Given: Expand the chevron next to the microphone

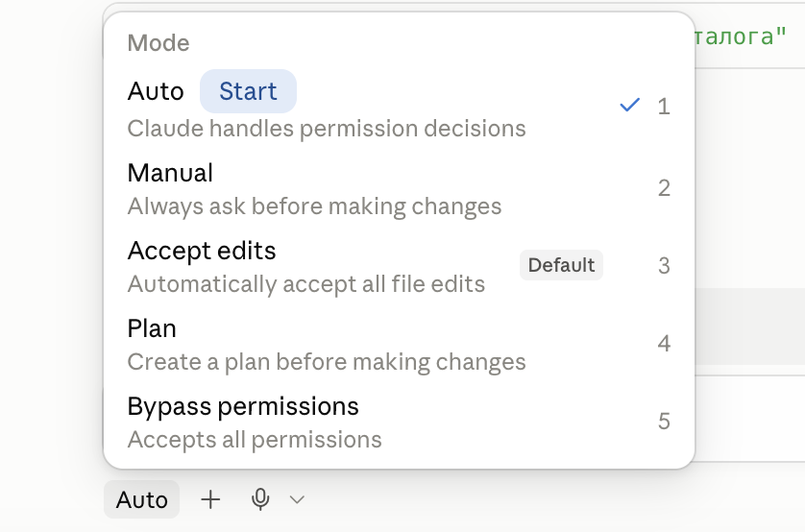Looking at the screenshot, I should tap(297, 499).
